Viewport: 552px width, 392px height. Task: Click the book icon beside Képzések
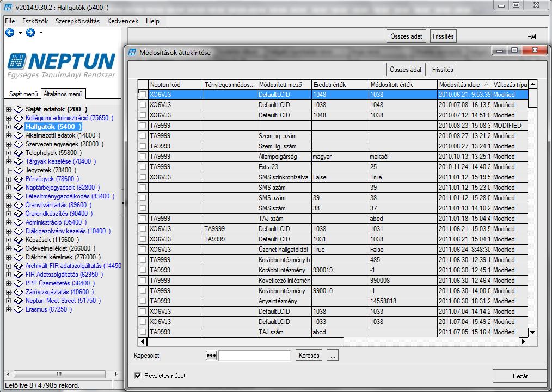[19, 240]
